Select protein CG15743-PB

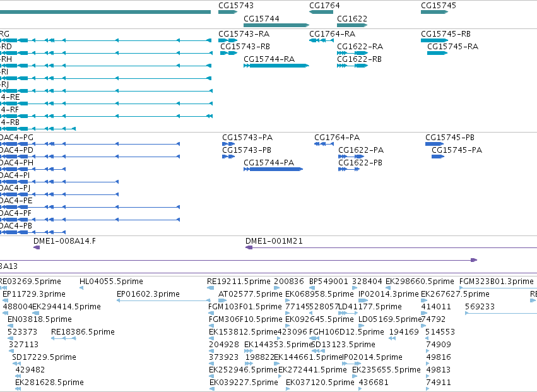point(247,150)
